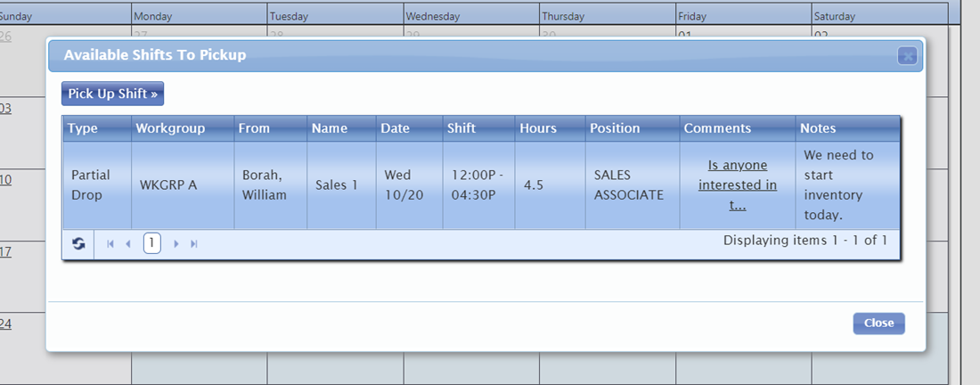Sort by the Position column header
This screenshot has height=385, width=980.
[615, 128]
